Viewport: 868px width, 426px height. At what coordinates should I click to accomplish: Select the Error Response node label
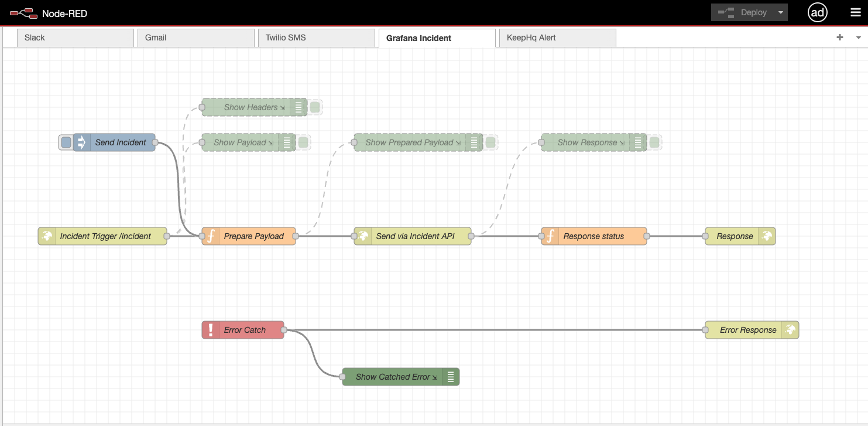[x=748, y=330]
